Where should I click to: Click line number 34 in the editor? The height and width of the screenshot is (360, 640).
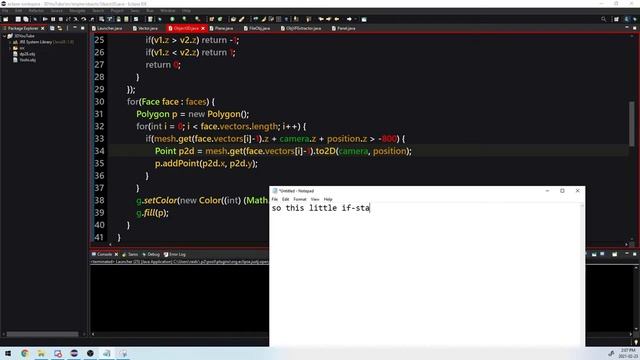coord(99,151)
